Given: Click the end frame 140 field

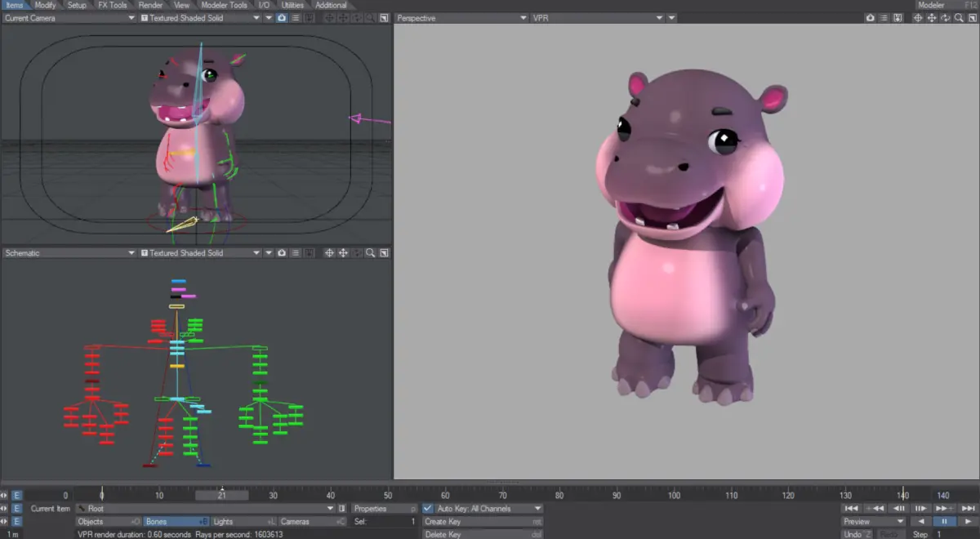Looking at the screenshot, I should (956, 495).
